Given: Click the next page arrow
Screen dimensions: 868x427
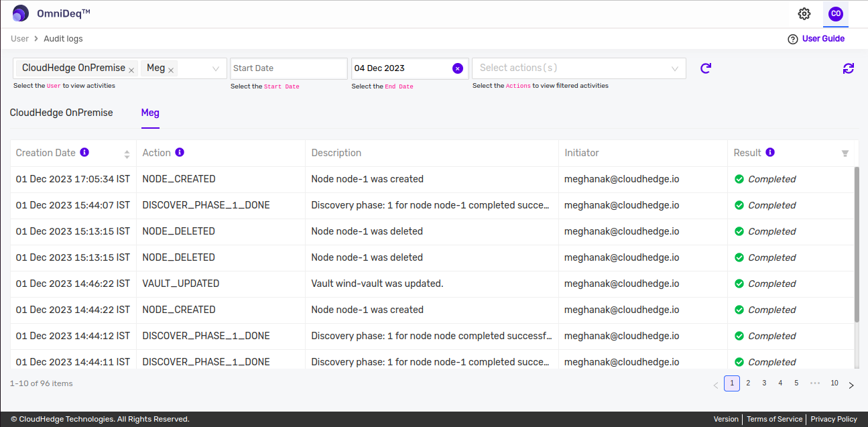Looking at the screenshot, I should [x=851, y=385].
